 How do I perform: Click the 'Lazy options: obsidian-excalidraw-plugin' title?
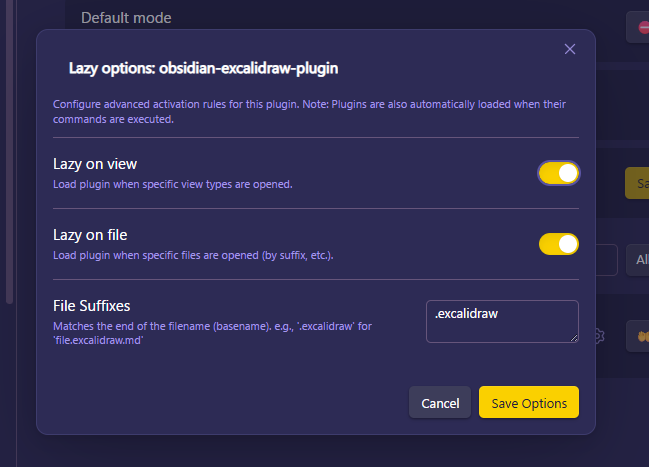203,68
